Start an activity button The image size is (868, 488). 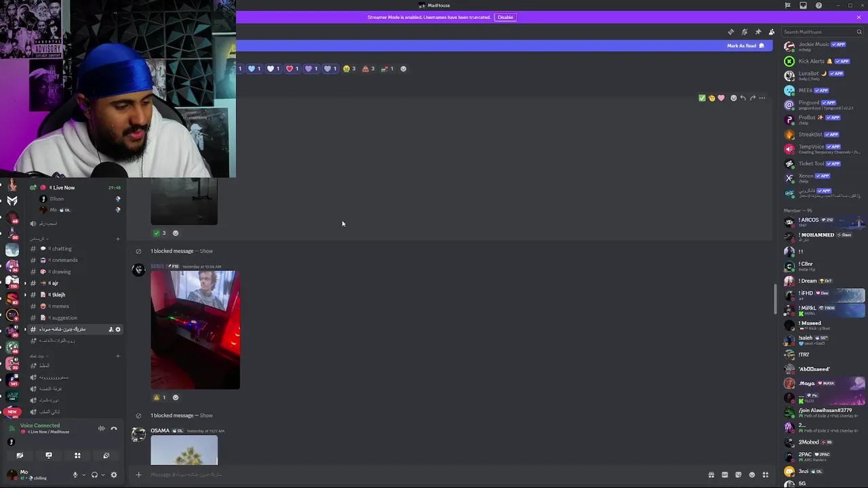tap(77, 455)
